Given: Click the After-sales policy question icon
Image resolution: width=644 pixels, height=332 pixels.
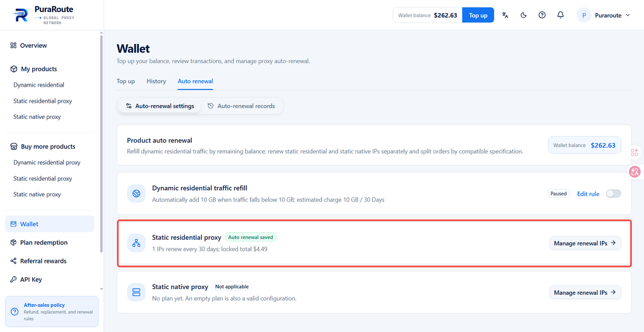Looking at the screenshot, I should (x=15, y=312).
